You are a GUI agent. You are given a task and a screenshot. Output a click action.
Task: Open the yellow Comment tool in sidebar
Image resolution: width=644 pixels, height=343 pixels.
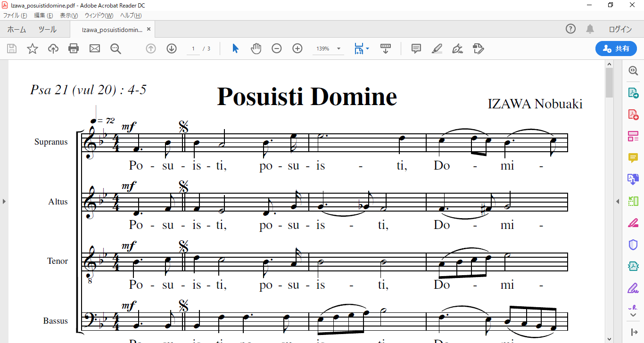(633, 158)
